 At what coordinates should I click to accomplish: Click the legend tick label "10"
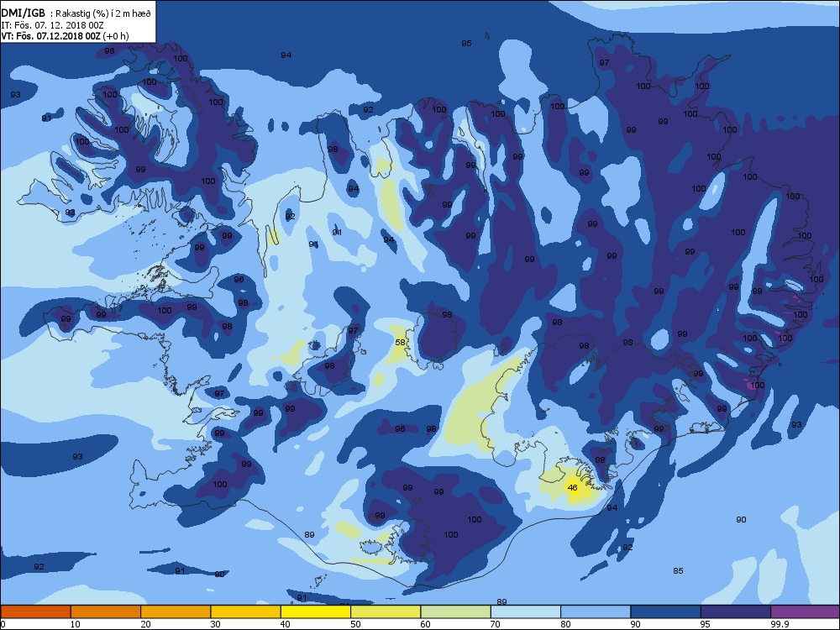click(x=75, y=623)
